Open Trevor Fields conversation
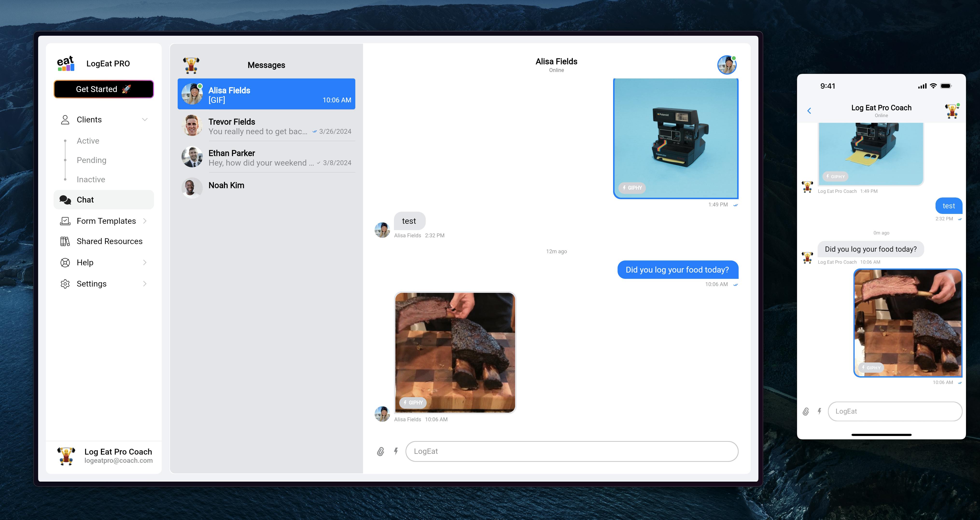 click(266, 126)
